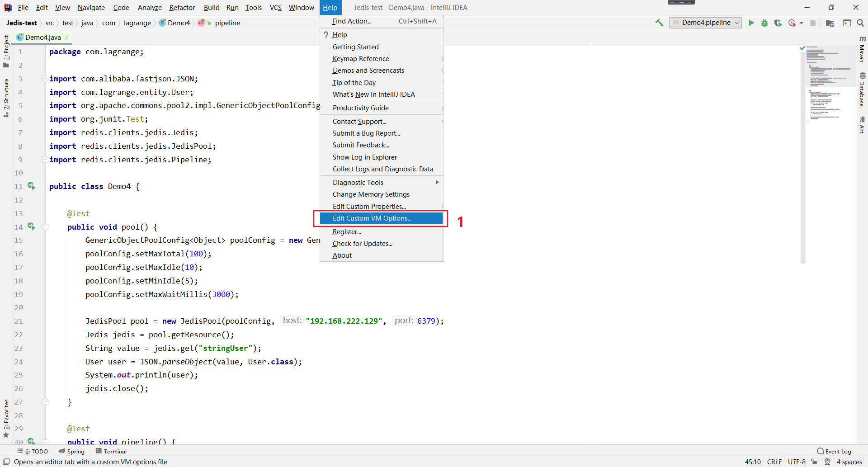Change indent setting 4 spaces
Viewport: 868px width, 467px height.
849,462
